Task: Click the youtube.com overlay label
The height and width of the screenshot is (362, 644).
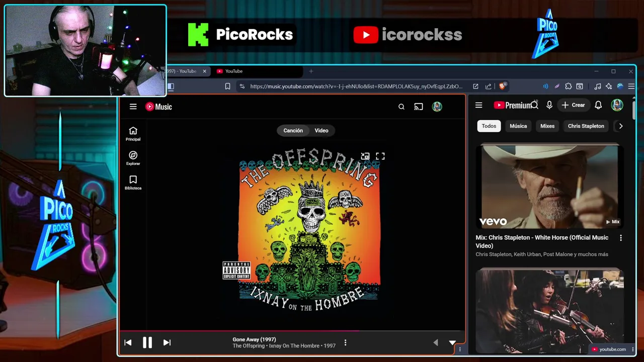Action: coord(609,349)
